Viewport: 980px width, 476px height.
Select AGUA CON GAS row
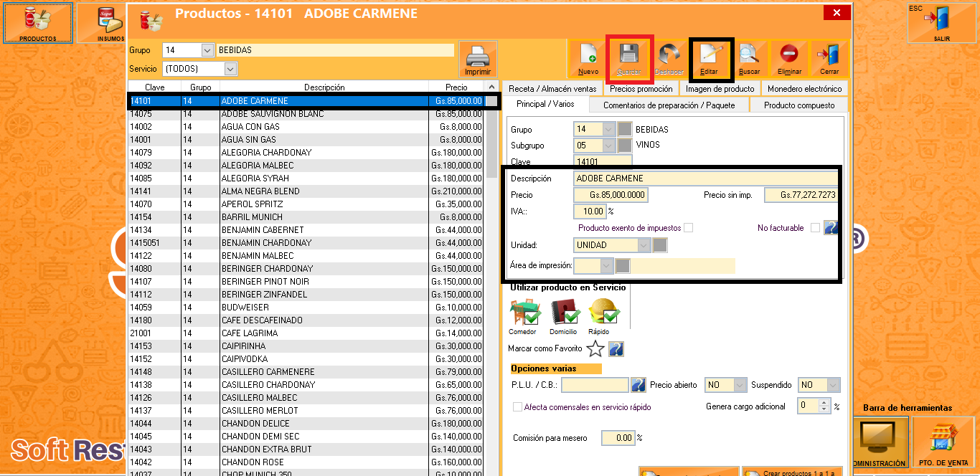pos(306,127)
